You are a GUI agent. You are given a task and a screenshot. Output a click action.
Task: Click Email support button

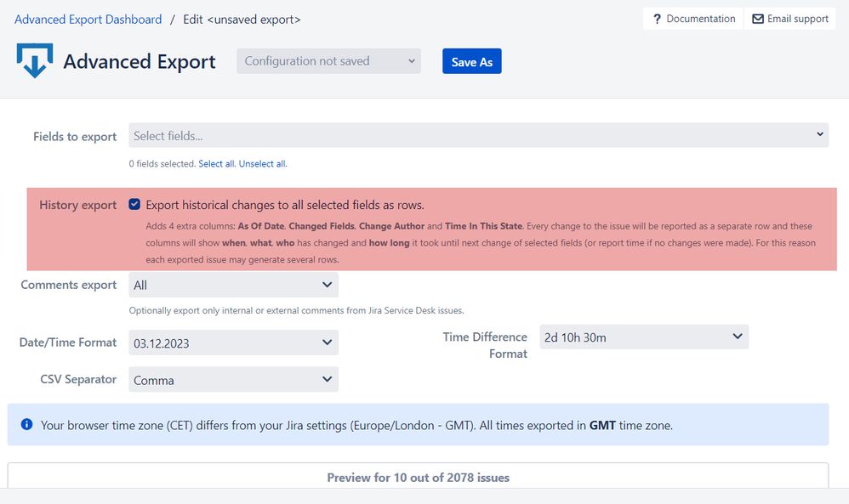(790, 19)
